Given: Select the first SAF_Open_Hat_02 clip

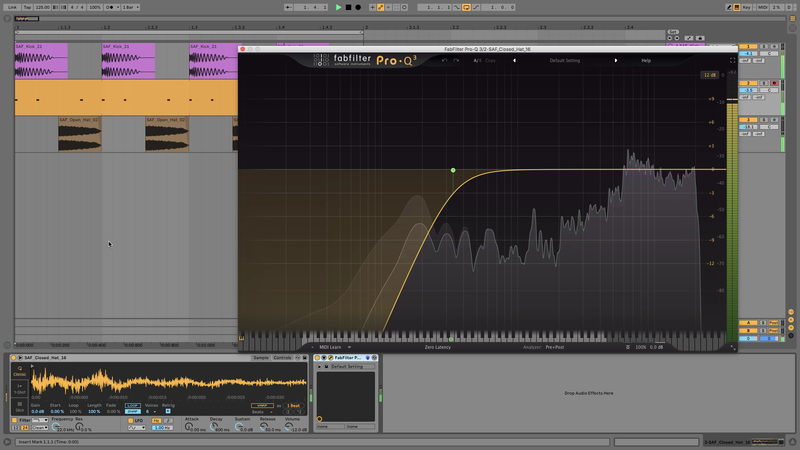Looking at the screenshot, I should coord(80,134).
